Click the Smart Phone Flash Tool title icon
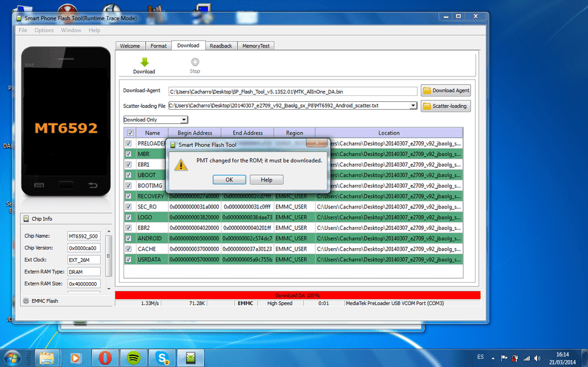 (19, 18)
